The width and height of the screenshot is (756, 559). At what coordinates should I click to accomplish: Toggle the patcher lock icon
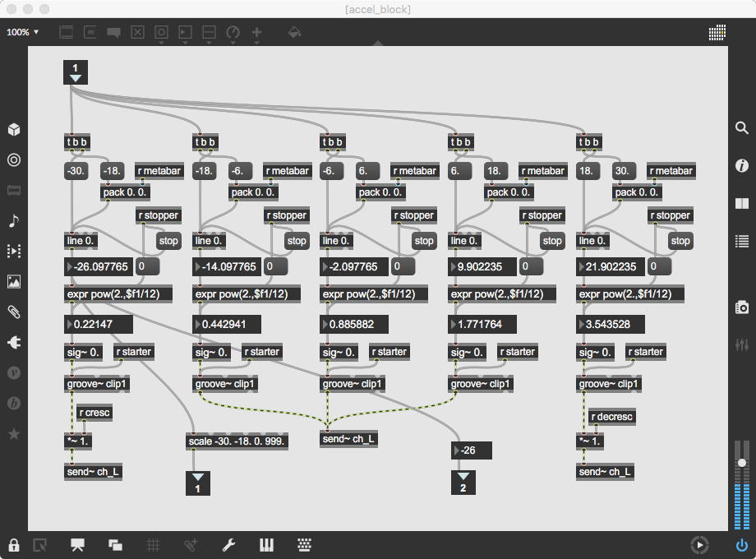click(x=13, y=545)
